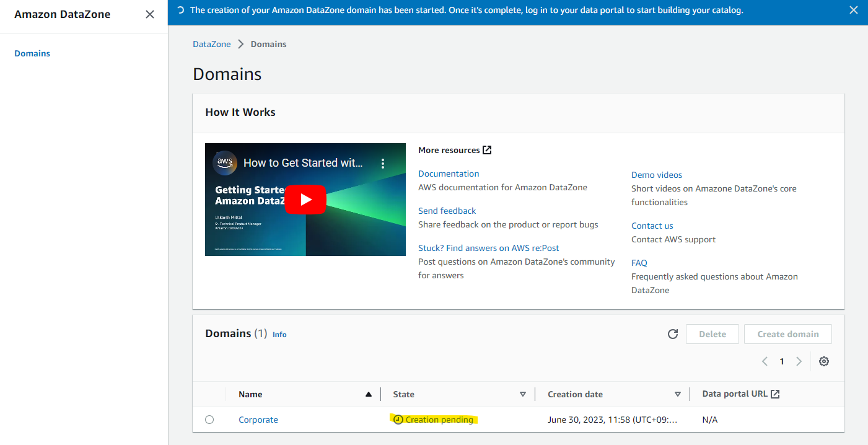Open the Demo videos link

657,175
